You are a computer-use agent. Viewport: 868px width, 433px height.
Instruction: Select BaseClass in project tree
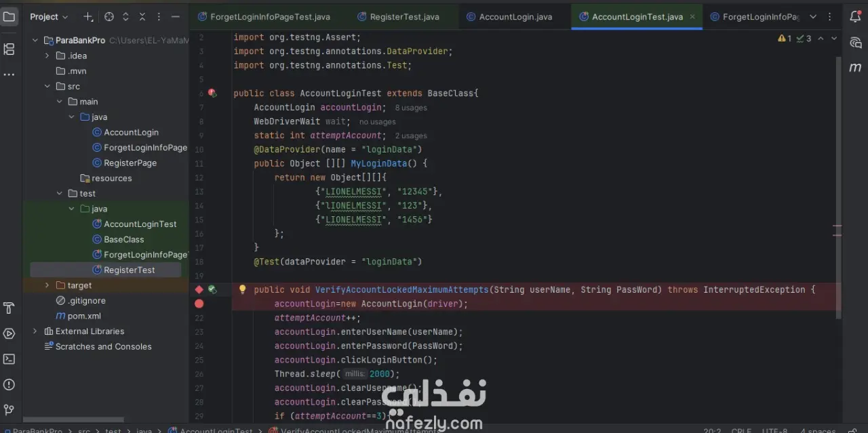coord(117,239)
